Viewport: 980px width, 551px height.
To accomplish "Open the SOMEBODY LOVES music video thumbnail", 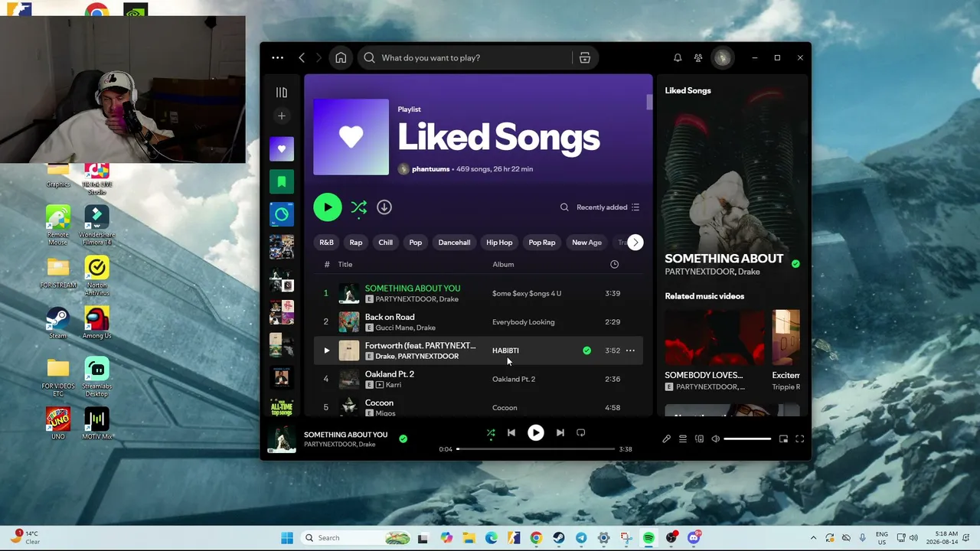I will (x=714, y=337).
